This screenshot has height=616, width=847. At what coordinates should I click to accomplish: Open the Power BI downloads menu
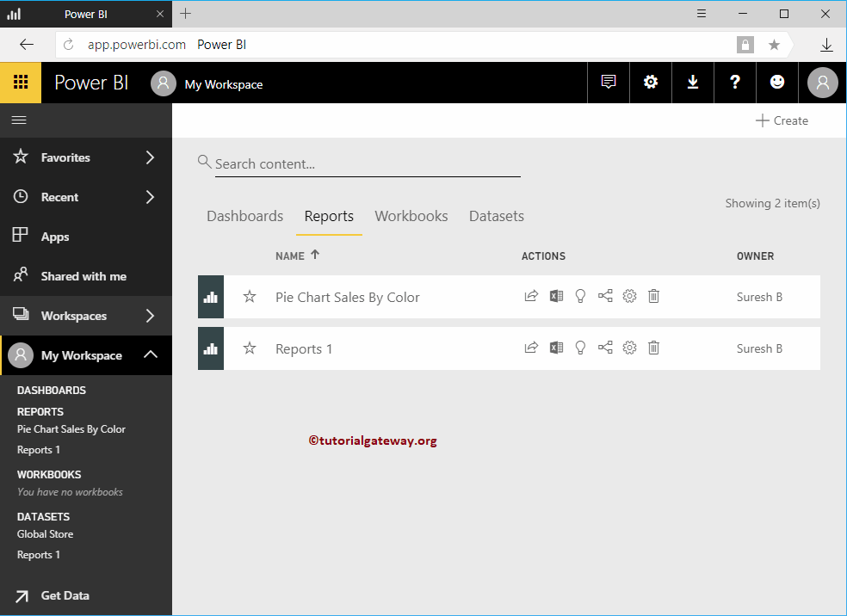[693, 82]
